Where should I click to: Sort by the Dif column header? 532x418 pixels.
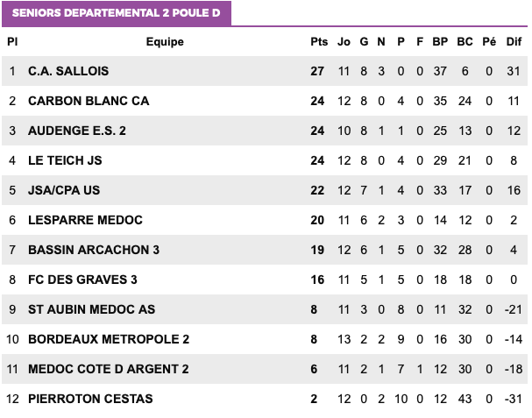[x=514, y=42]
